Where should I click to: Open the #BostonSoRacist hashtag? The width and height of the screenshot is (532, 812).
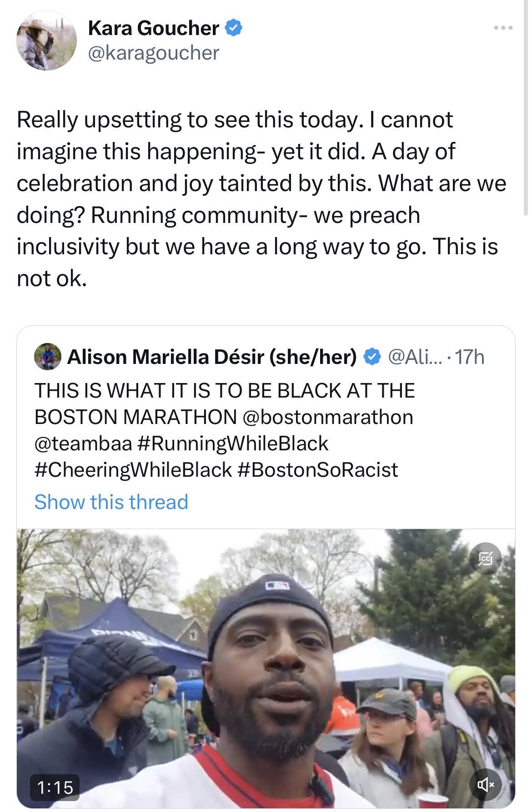pos(317,469)
